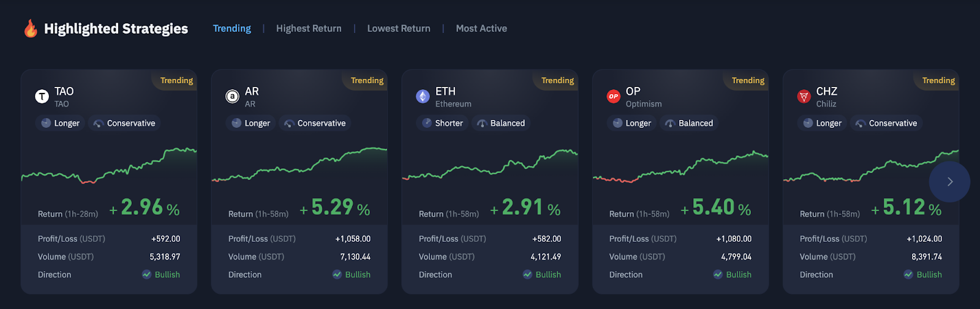Click the AR coin logo
The height and width of the screenshot is (309, 980).
(x=232, y=96)
